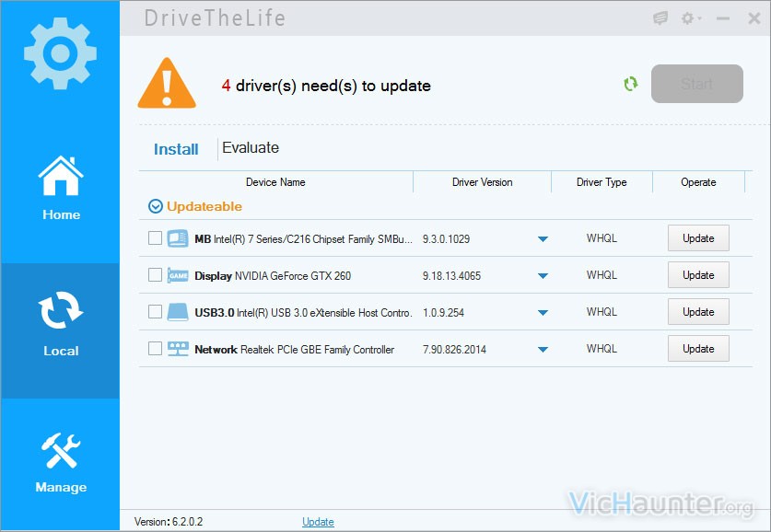The width and height of the screenshot is (771, 532).
Task: Click the USB3.0 device icon
Action: (178, 312)
